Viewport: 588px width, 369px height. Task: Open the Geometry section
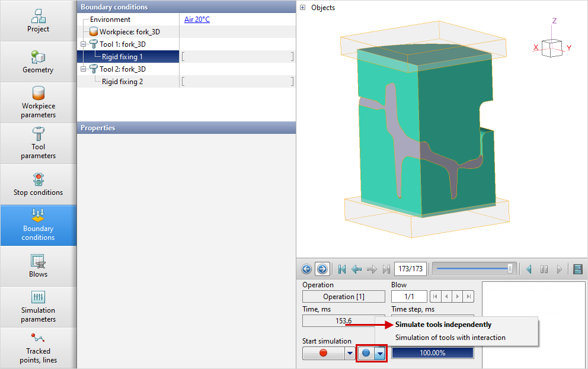click(x=38, y=62)
